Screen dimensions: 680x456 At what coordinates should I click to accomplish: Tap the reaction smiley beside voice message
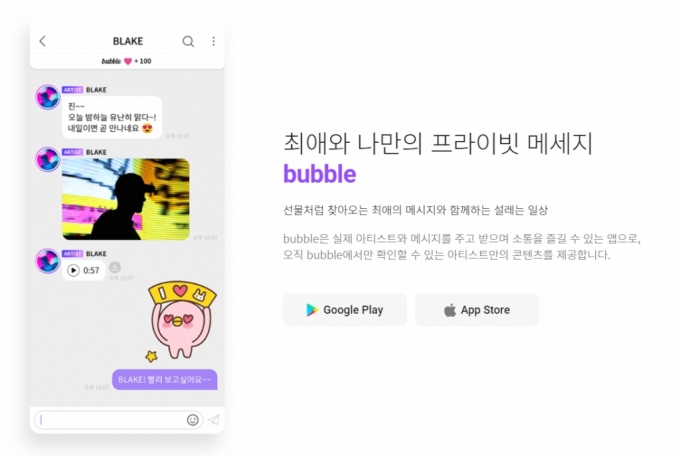tap(114, 267)
